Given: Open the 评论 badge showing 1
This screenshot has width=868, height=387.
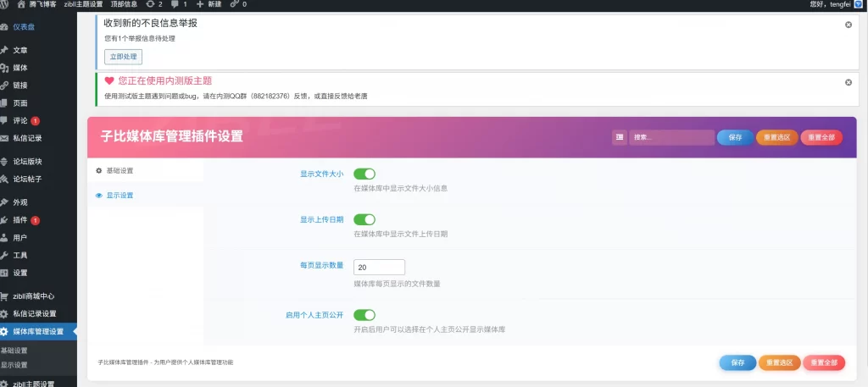Looking at the screenshot, I should click(35, 120).
